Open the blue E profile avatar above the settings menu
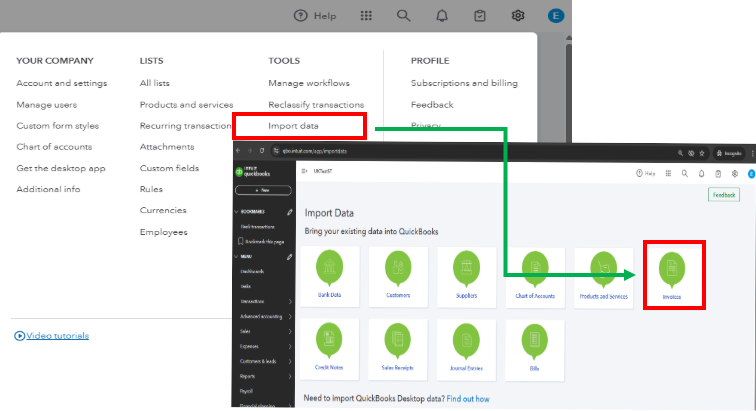This screenshot has width=756, height=411. [556, 16]
